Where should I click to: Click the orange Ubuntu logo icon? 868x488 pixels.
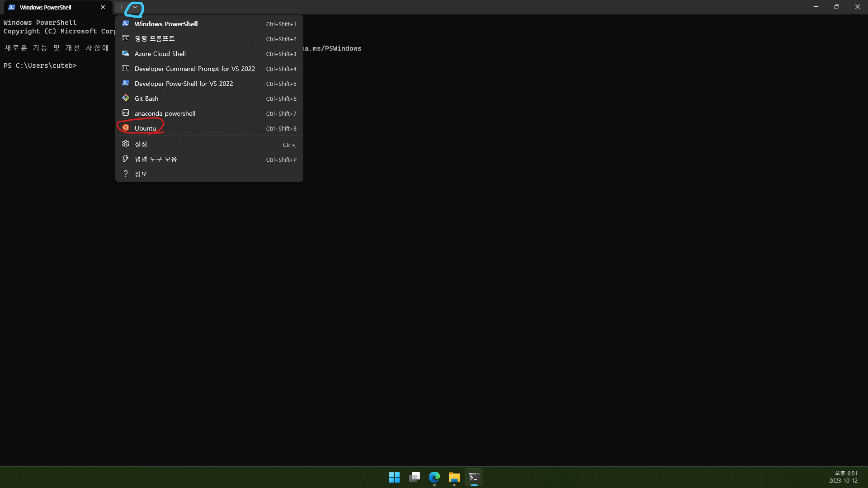126,128
